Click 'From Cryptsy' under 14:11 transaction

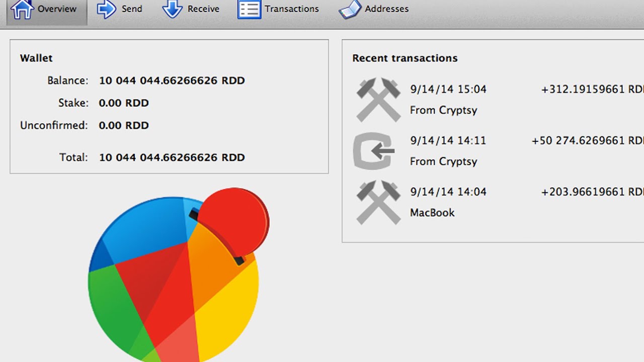[x=443, y=162]
